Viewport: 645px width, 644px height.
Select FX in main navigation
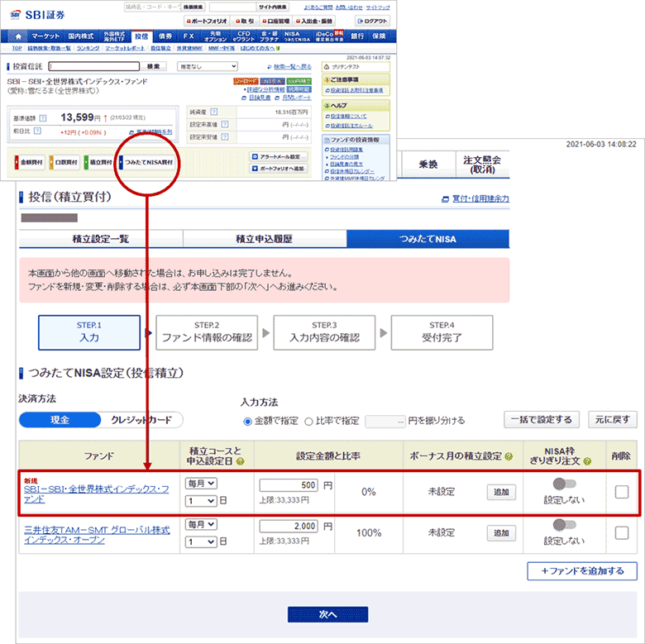[x=189, y=36]
